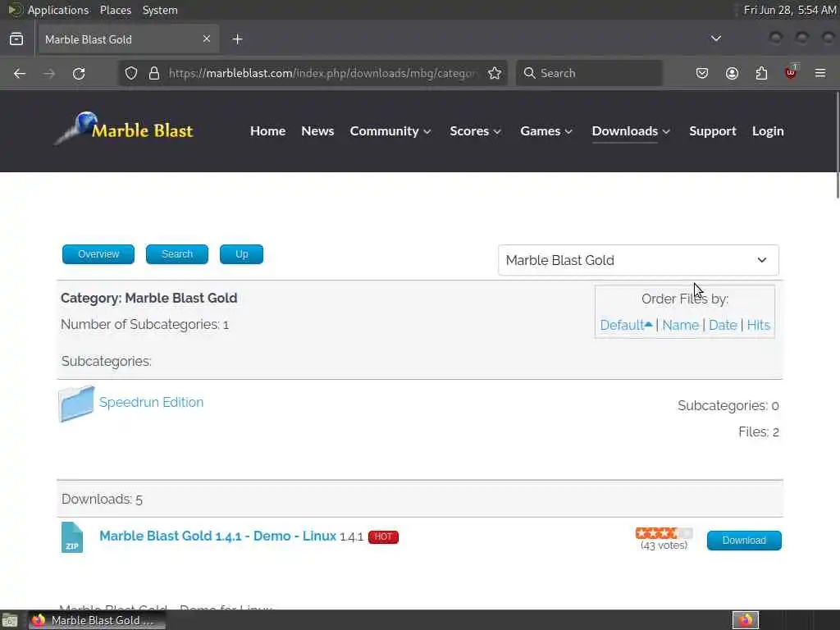
Task: View site security via the padlock icon
Action: (154, 73)
